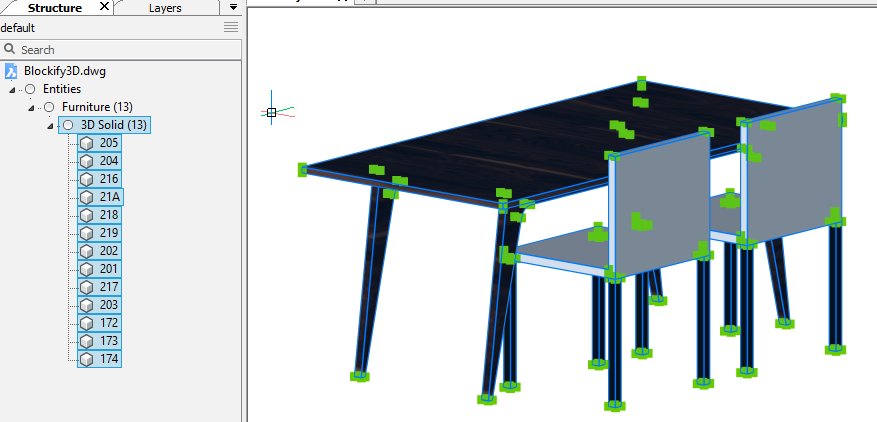Image resolution: width=877 pixels, height=422 pixels.
Task: Click the cube icon of solid 219
Action: click(86, 233)
